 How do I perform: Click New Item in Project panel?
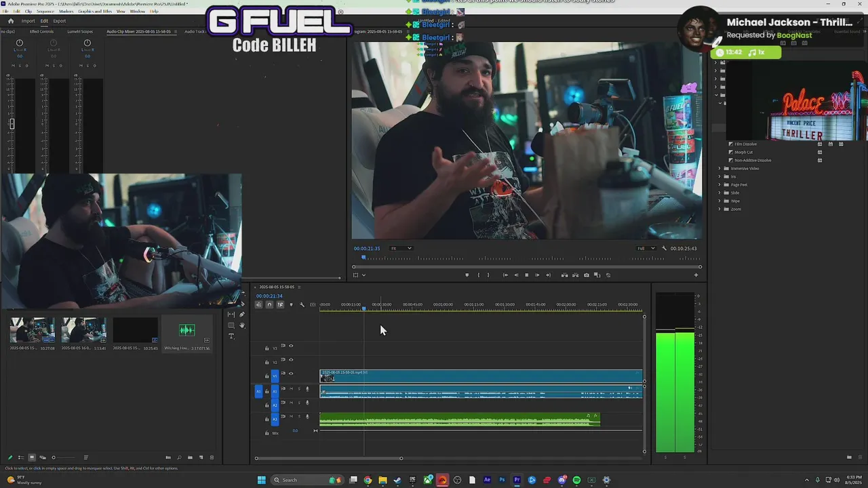tap(201, 457)
